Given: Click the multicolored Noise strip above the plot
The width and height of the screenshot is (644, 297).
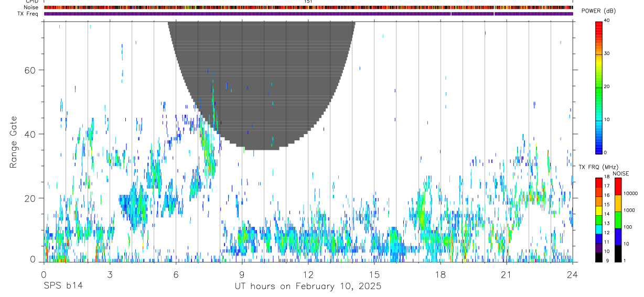Looking at the screenshot, I should [308, 7].
